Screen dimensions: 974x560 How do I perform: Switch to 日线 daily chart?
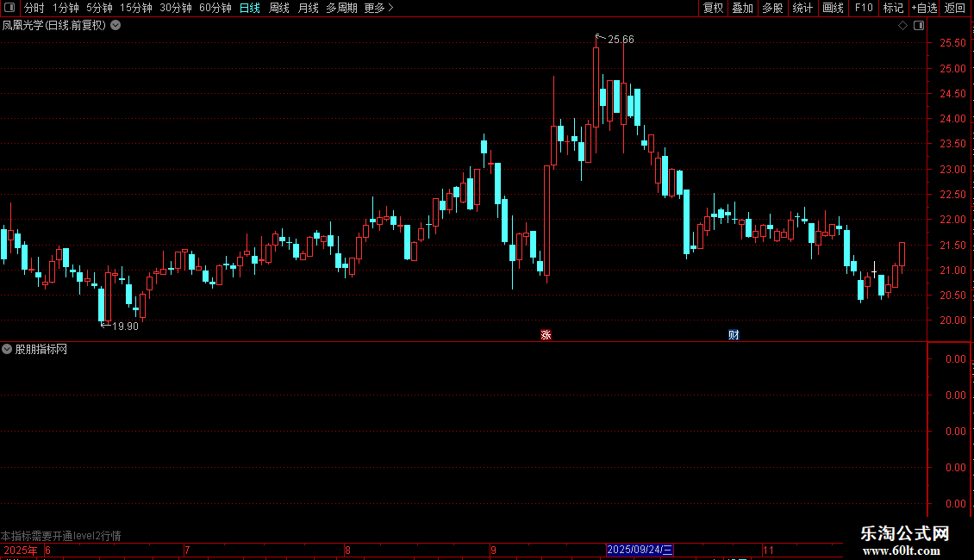pyautogui.click(x=250, y=8)
